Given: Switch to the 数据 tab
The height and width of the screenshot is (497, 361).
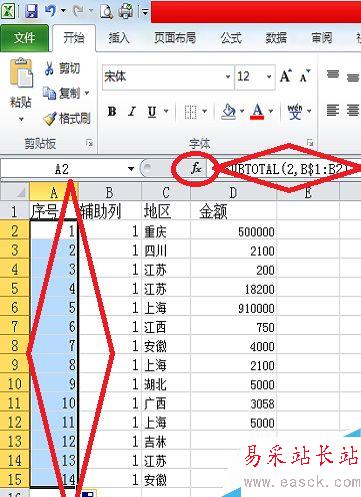Looking at the screenshot, I should [x=276, y=38].
